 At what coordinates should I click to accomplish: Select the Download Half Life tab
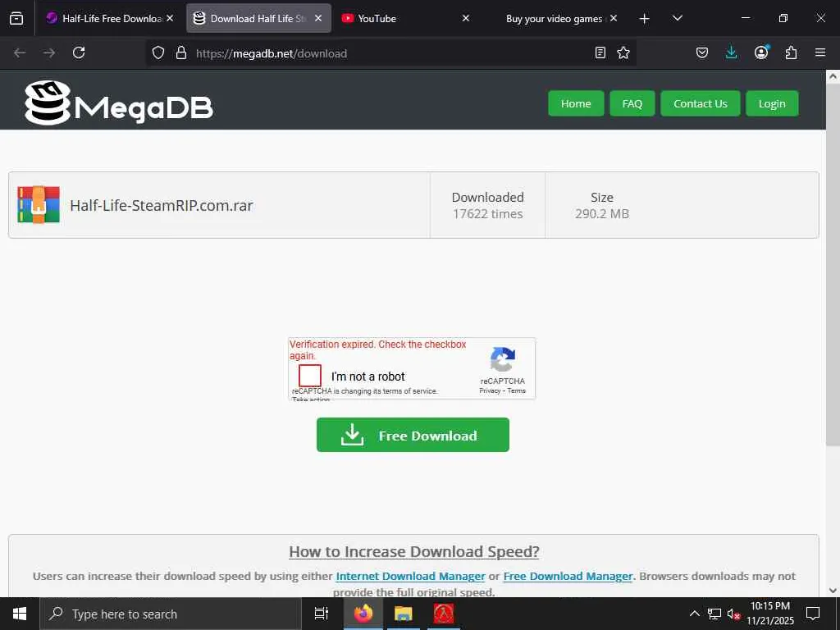258,18
